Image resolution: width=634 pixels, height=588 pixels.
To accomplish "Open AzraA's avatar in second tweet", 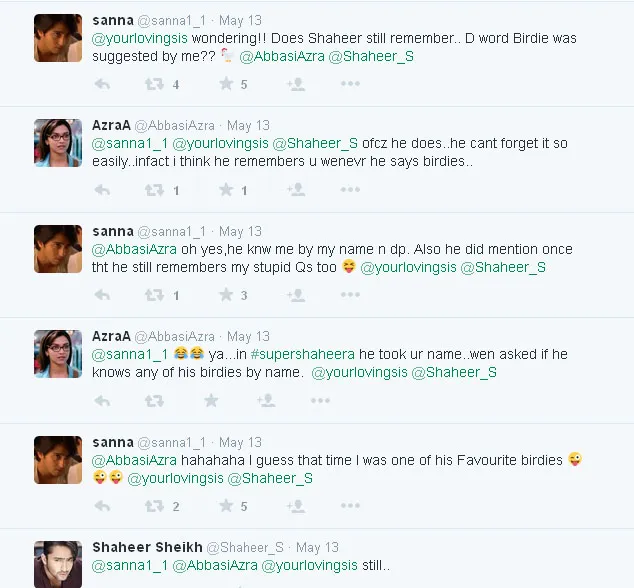I will coord(58,143).
